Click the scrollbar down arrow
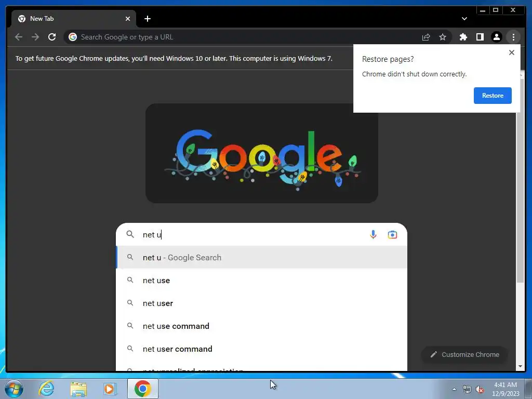 (520, 366)
